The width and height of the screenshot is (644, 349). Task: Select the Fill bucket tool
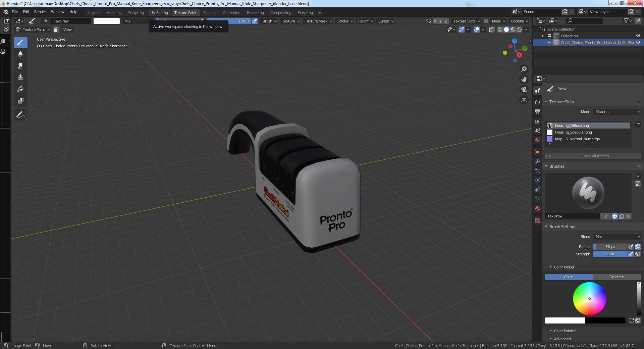click(20, 89)
